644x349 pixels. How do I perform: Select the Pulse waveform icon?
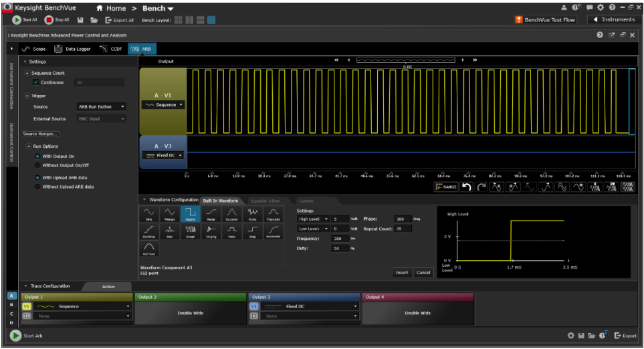pos(231,231)
